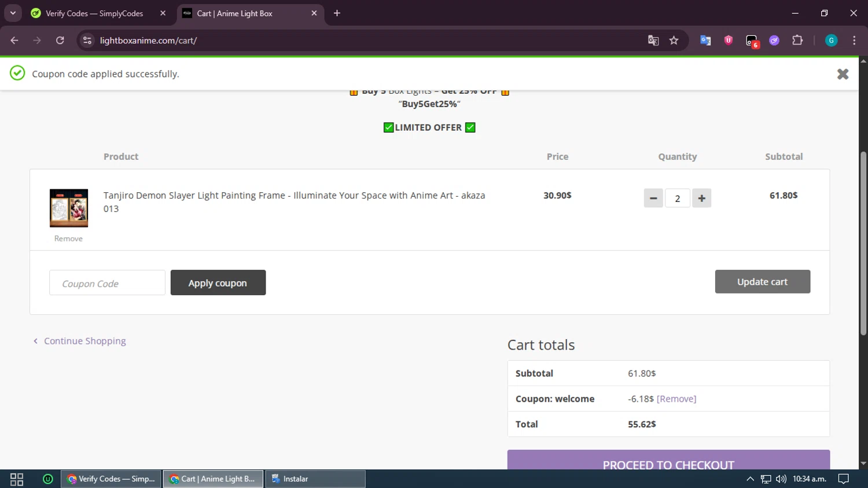Click the Quantity column header

(x=677, y=157)
